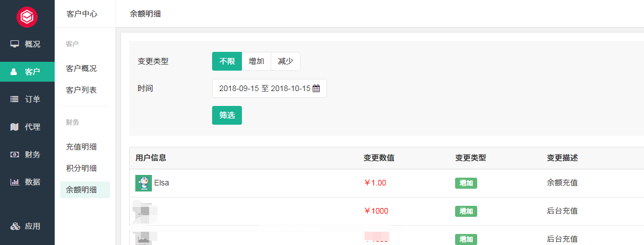Click Elsa's Doraemon avatar thumbnail
644x245 pixels.
(x=144, y=183)
